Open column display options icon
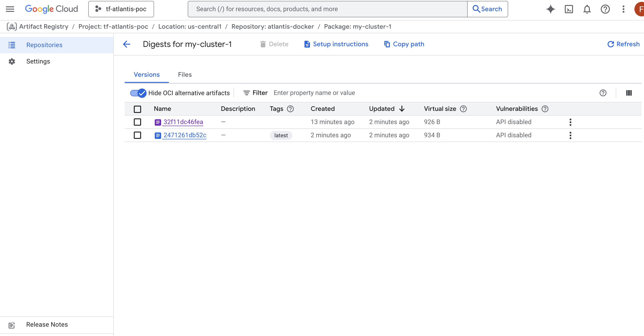The height and width of the screenshot is (336, 644). pyautogui.click(x=629, y=93)
